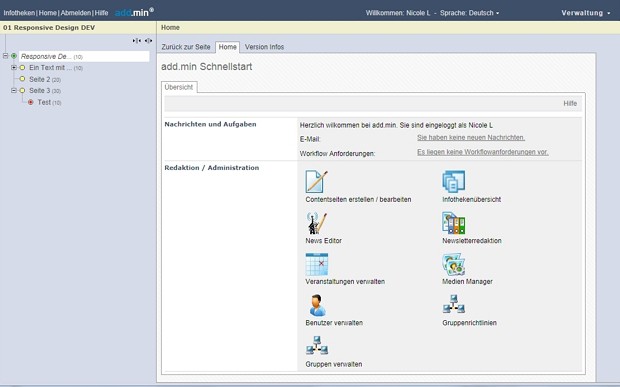Click the Hilfe button in overview panel
Image resolution: width=620 pixels, height=387 pixels.
pyautogui.click(x=570, y=104)
